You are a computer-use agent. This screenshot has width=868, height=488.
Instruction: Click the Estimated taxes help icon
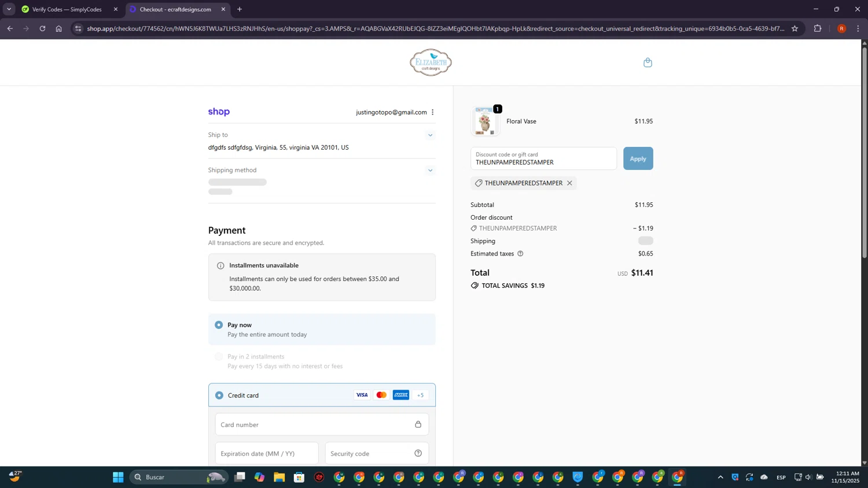[x=520, y=254]
